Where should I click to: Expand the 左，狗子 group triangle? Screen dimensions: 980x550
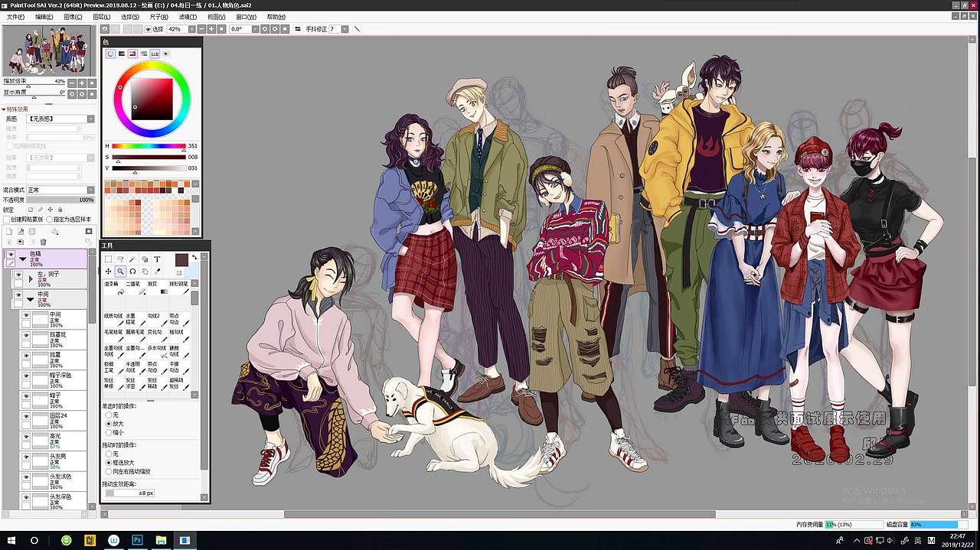coord(31,278)
